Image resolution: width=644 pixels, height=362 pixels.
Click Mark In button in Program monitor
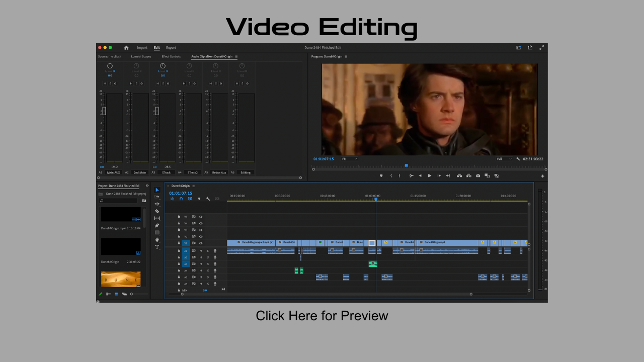(391, 175)
